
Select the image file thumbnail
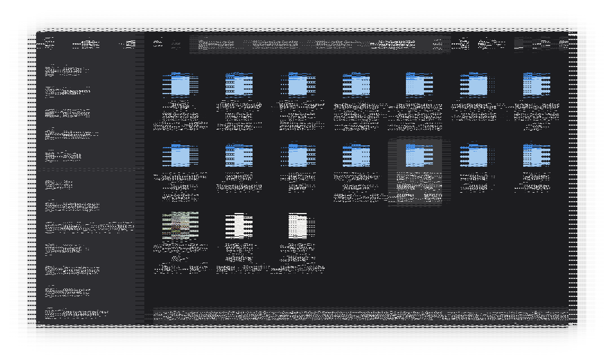[180, 225]
